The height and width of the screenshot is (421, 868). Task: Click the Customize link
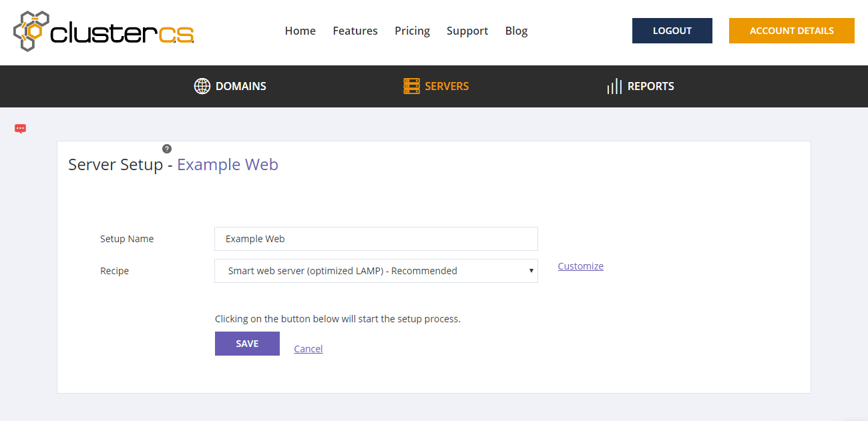pyautogui.click(x=580, y=266)
